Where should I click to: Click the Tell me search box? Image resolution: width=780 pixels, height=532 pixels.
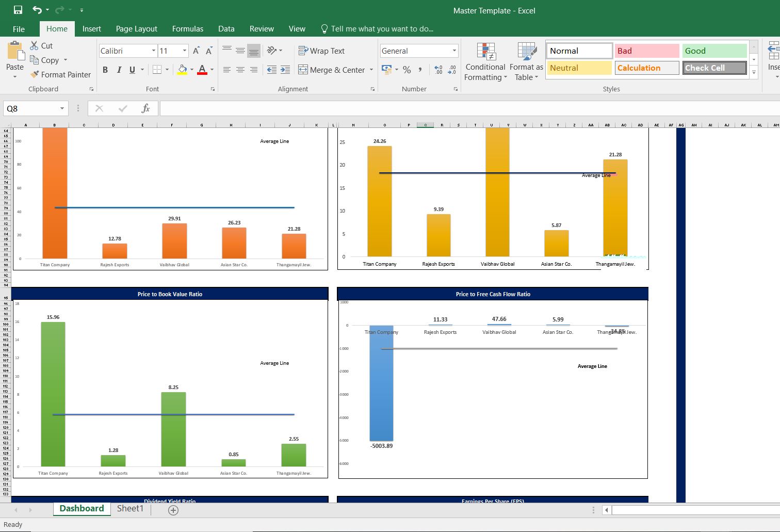(x=377, y=29)
